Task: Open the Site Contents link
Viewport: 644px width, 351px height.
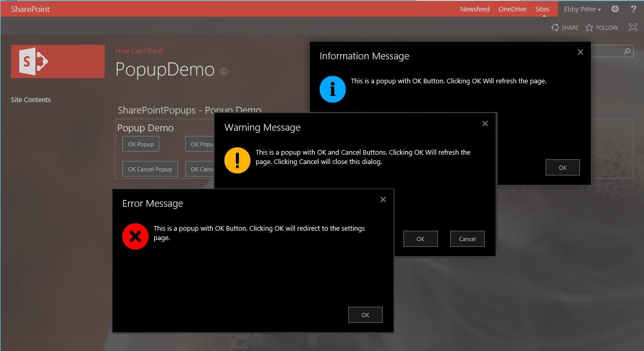Action: coord(31,99)
